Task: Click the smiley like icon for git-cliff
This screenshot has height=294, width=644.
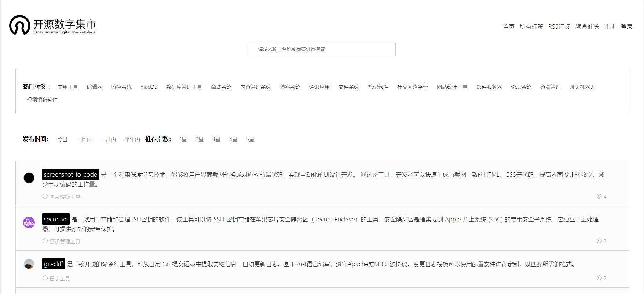Action: [x=599, y=278]
